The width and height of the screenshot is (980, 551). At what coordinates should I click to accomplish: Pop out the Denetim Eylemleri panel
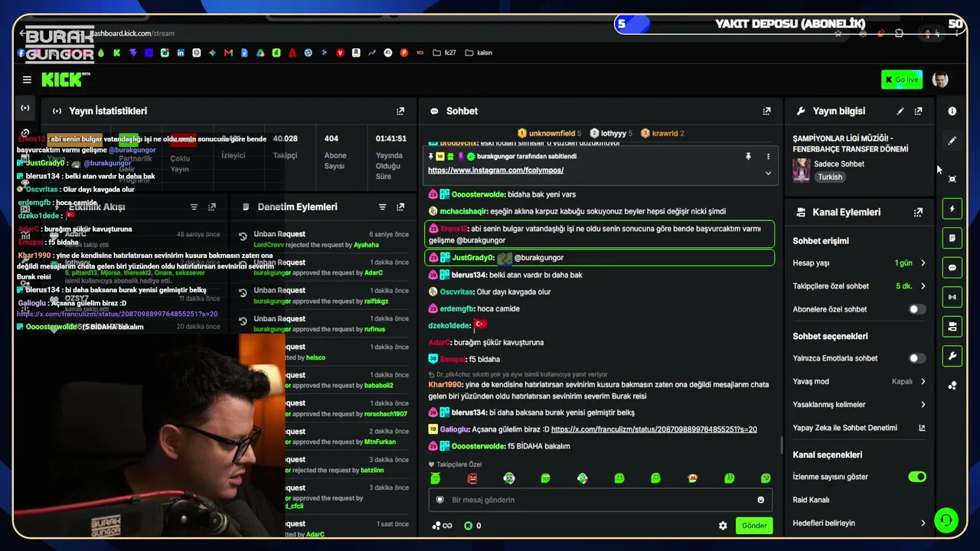400,207
